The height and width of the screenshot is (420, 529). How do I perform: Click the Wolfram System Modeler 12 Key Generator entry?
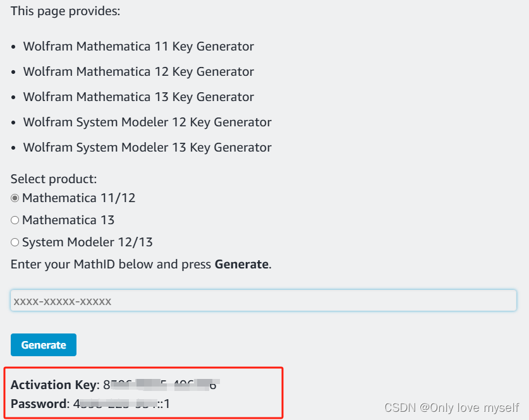tap(147, 122)
